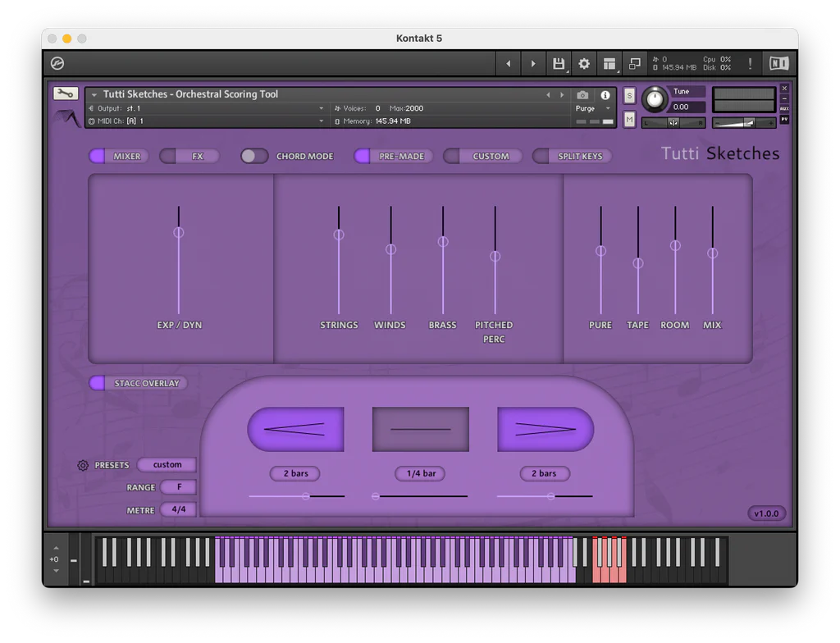The width and height of the screenshot is (840, 643).
Task: Click the crescendo shape button
Action: 295,429
